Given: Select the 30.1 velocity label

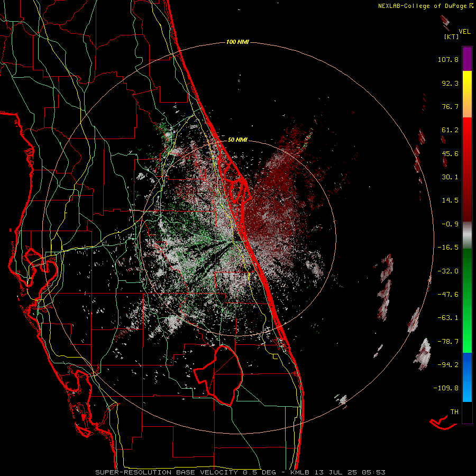Looking at the screenshot, I should [x=450, y=177].
